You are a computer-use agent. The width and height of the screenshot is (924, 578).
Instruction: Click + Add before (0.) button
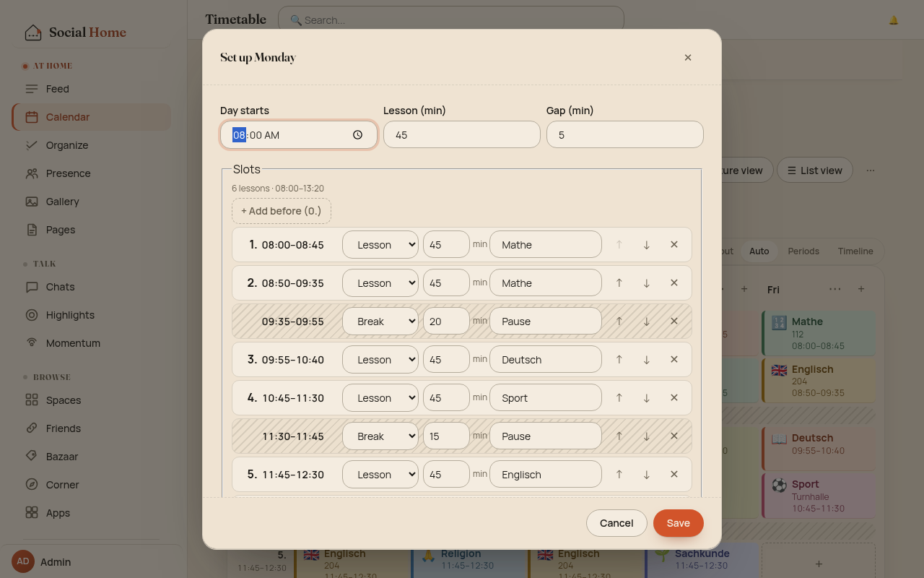pos(282,211)
